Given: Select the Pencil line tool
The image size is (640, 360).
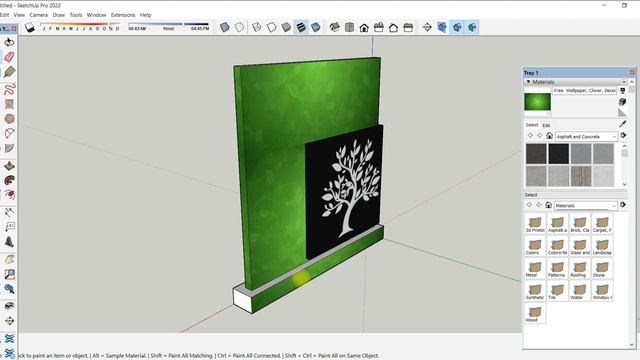Looking at the screenshot, I should (9, 72).
